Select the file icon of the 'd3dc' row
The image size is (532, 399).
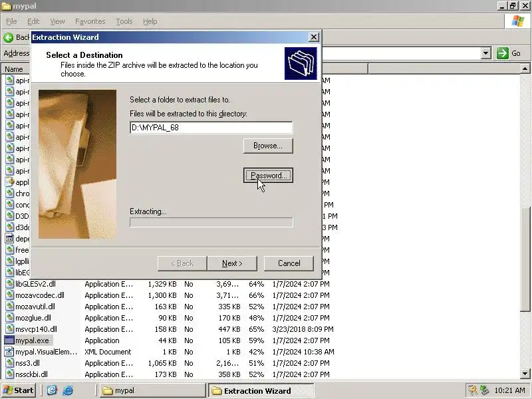point(9,227)
